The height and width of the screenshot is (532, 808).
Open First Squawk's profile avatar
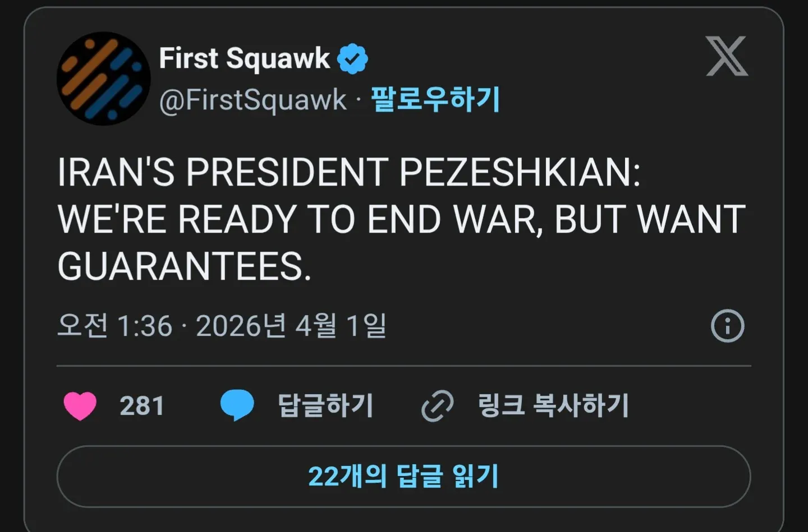click(103, 78)
